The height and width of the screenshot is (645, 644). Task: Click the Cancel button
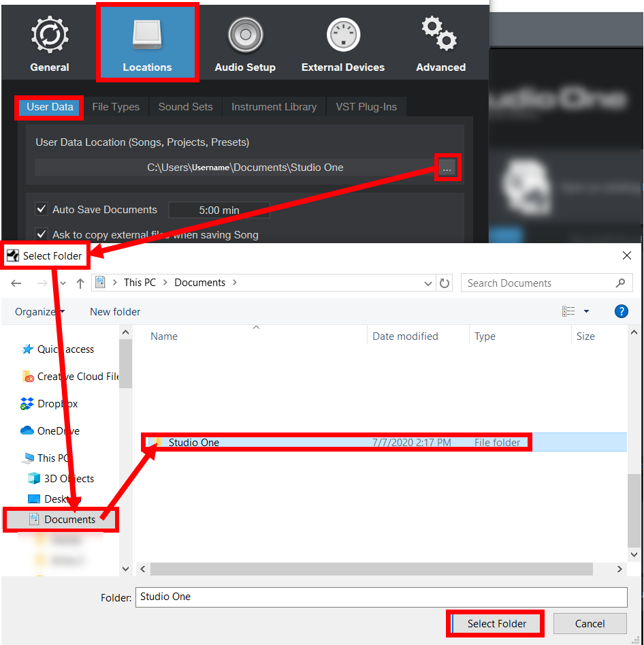pyautogui.click(x=590, y=624)
